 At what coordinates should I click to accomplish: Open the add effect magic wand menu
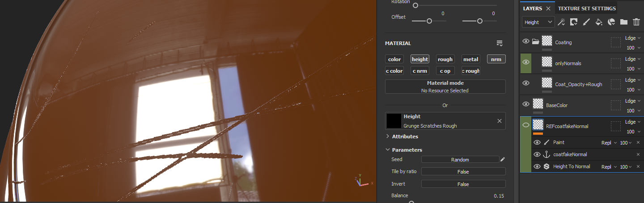[562, 22]
